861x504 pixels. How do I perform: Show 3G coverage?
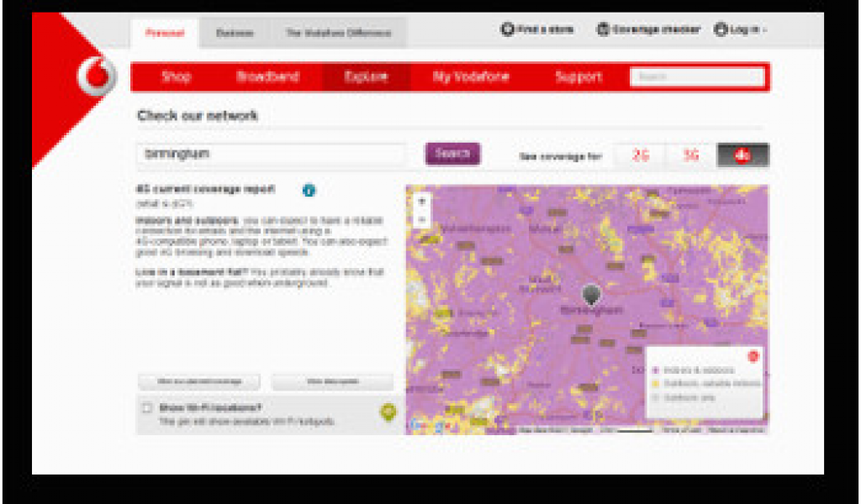pos(691,155)
